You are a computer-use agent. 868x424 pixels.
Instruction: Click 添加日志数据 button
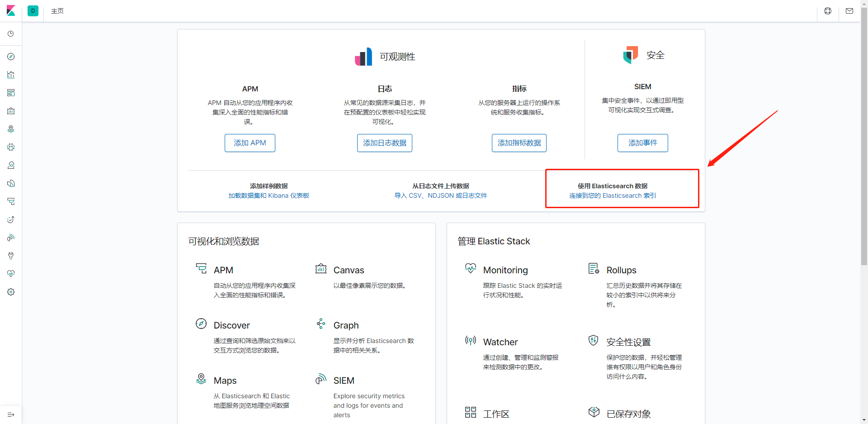pos(385,143)
